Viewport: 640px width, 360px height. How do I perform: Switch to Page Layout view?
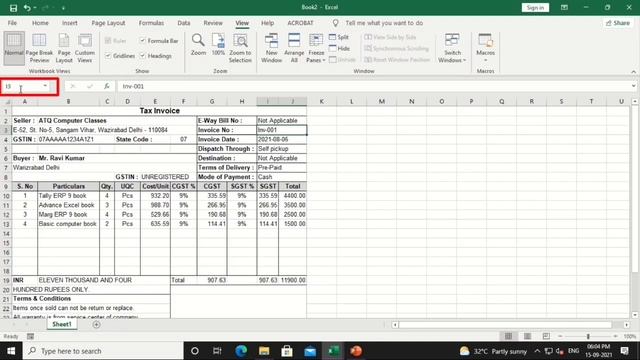(x=64, y=48)
